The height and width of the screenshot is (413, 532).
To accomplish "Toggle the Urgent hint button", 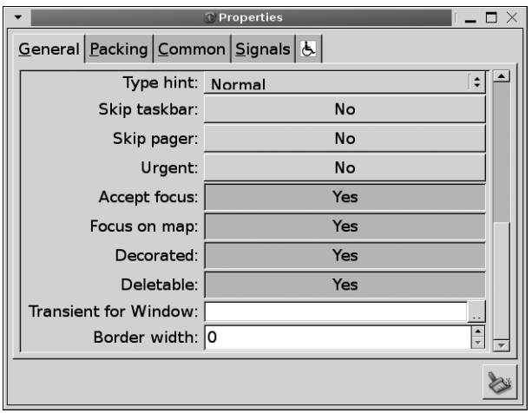I will (x=345, y=168).
